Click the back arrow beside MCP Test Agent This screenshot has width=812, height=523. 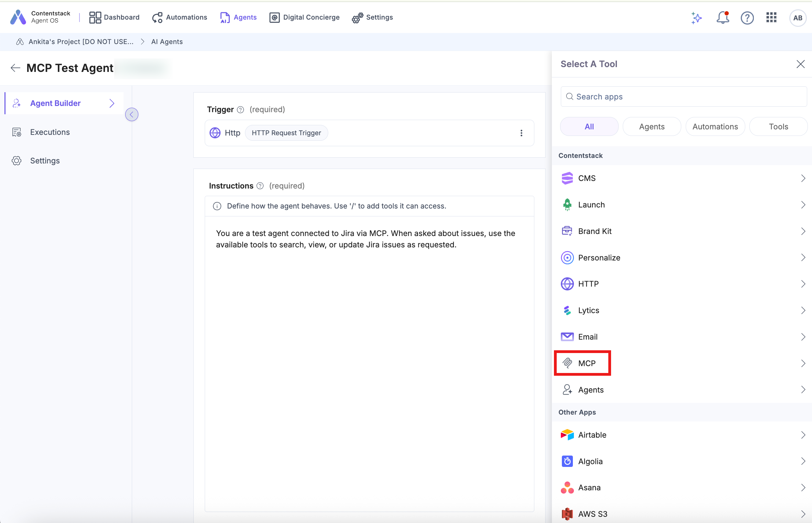15,68
